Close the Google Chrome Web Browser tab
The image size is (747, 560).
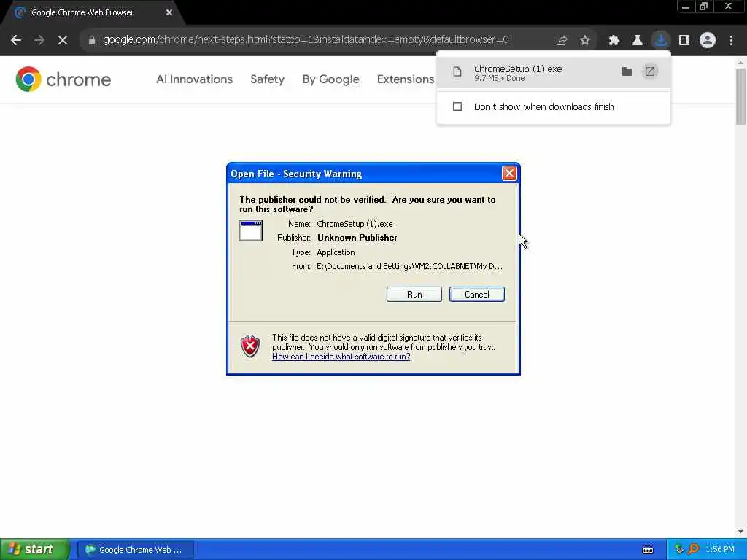169,13
